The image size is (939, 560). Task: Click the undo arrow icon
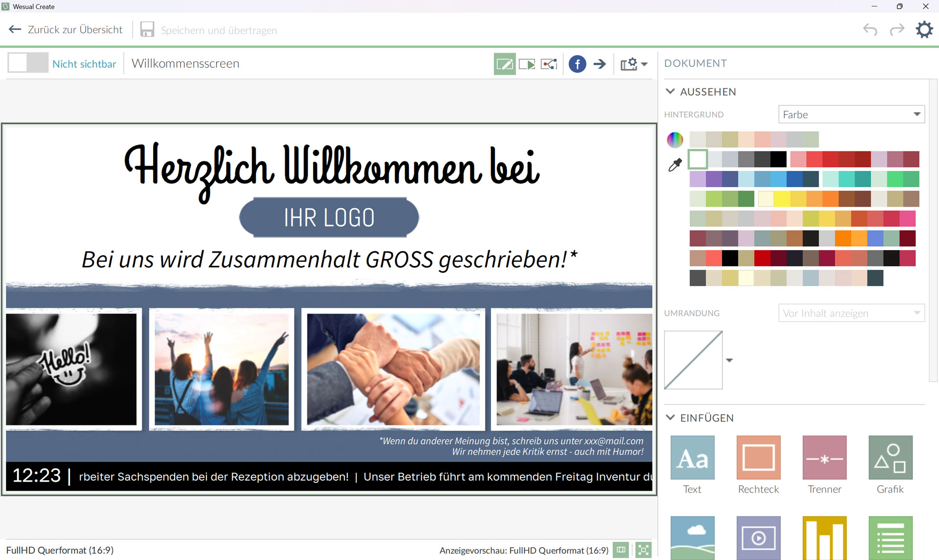pyautogui.click(x=870, y=30)
